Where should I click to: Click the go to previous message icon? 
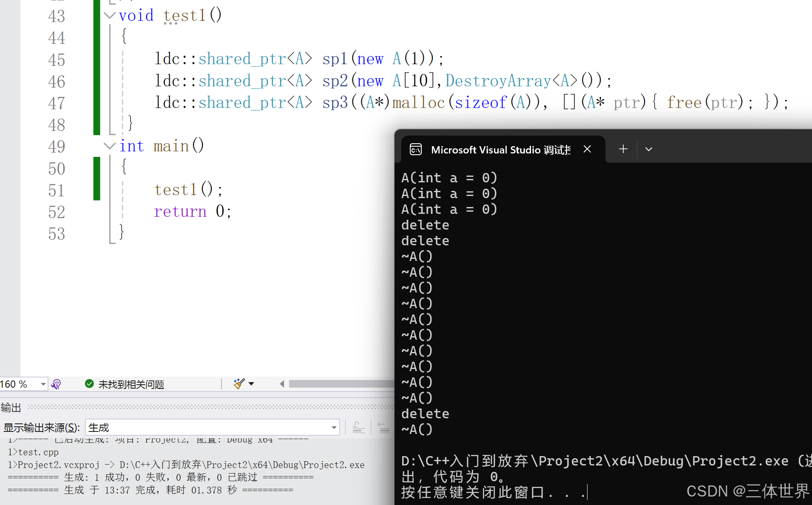(x=358, y=427)
